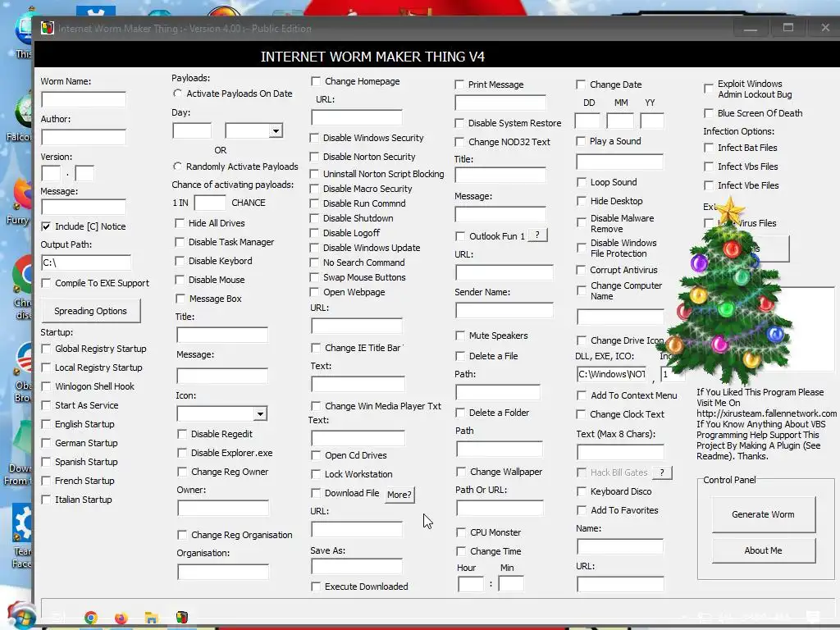Focus the Min field for Change Time
This screenshot has height=630, width=840.
tap(511, 583)
